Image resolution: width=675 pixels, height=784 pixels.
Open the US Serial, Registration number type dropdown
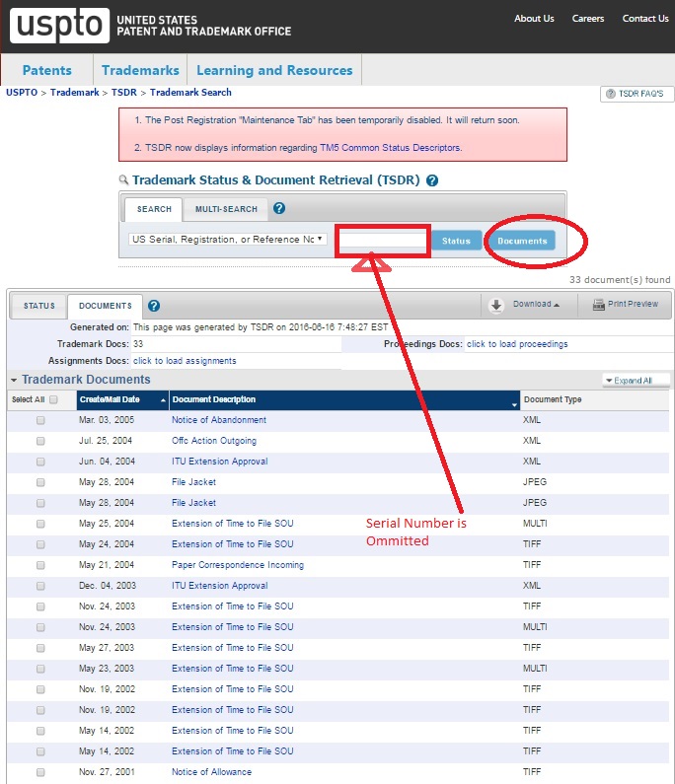click(227, 240)
